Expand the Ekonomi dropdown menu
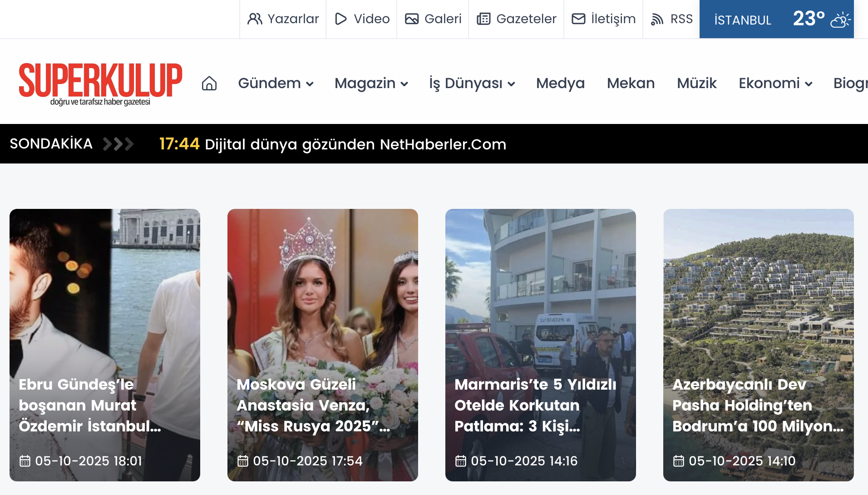868x495 pixels. [775, 84]
